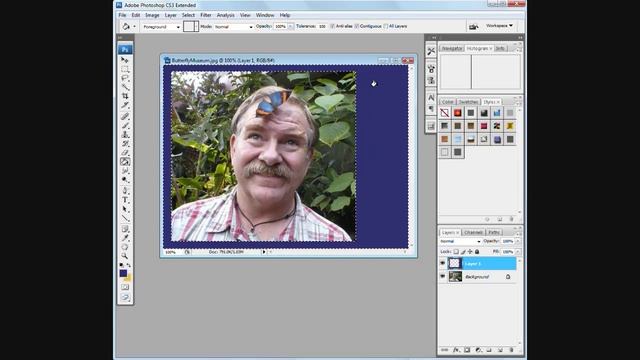Hide Layer 1 with eye icon
Screen dimensions: 640x360
(442, 263)
